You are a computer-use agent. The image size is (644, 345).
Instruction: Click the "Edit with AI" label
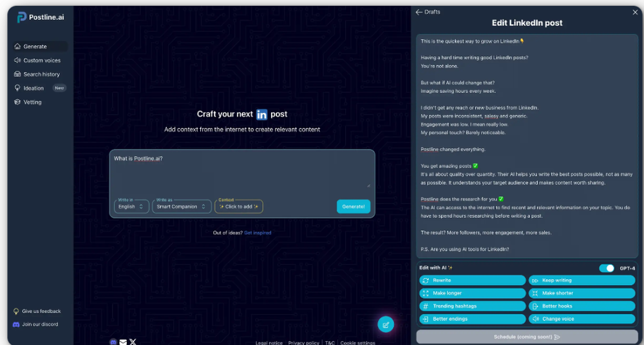433,268
